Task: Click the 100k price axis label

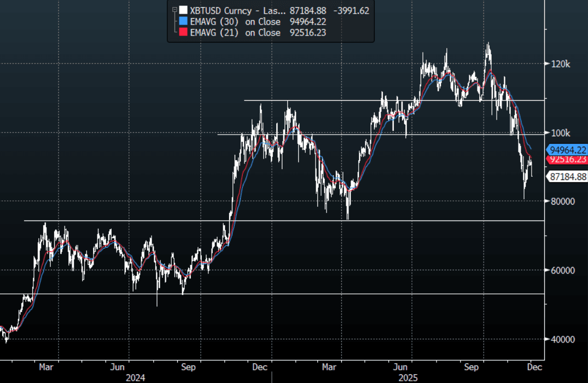Action: coord(560,133)
